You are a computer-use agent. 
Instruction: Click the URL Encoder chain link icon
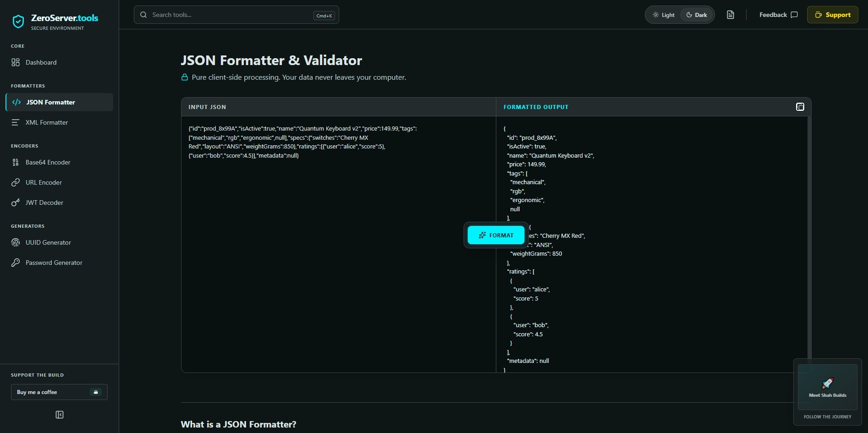pos(16,182)
